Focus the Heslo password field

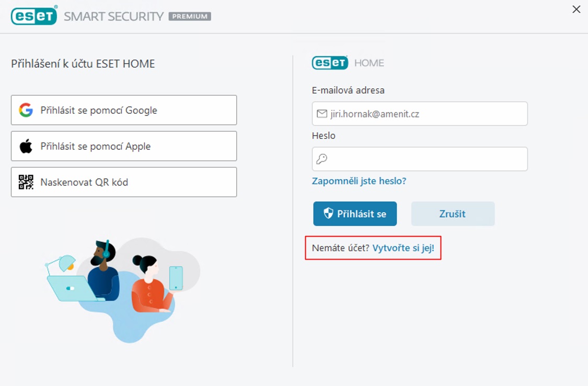coord(420,159)
